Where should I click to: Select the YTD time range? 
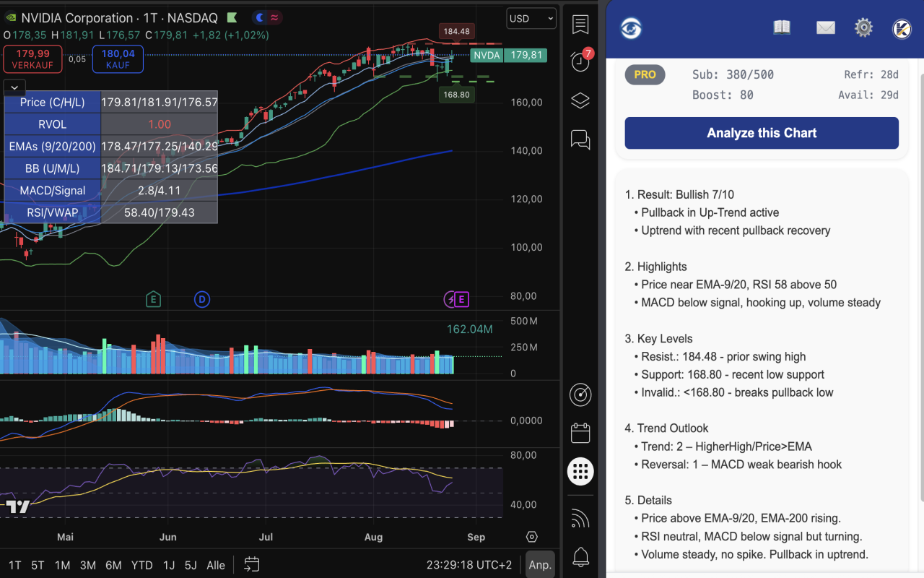pos(142,565)
